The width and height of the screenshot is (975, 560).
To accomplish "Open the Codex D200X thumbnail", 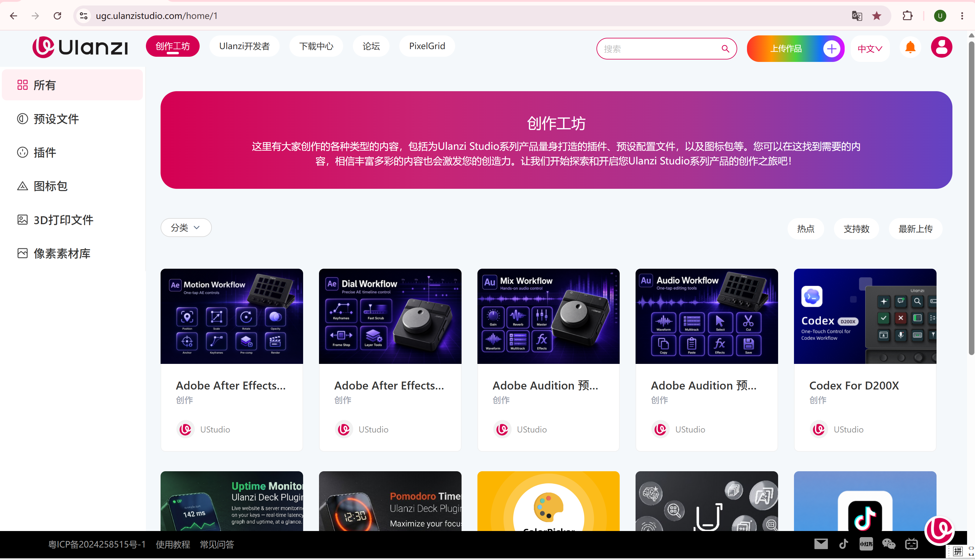I will pos(865,316).
